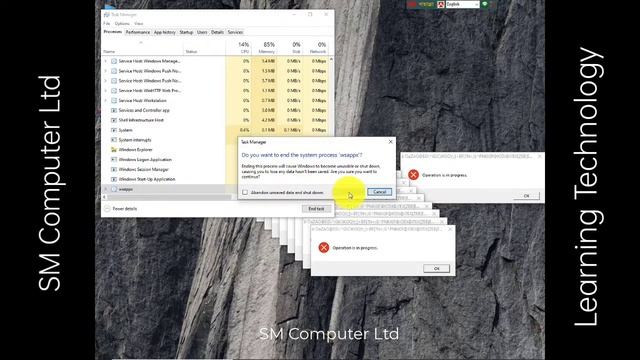Click the Fewer details arrow icon
Screen dimensions: 640x360
point(107,209)
